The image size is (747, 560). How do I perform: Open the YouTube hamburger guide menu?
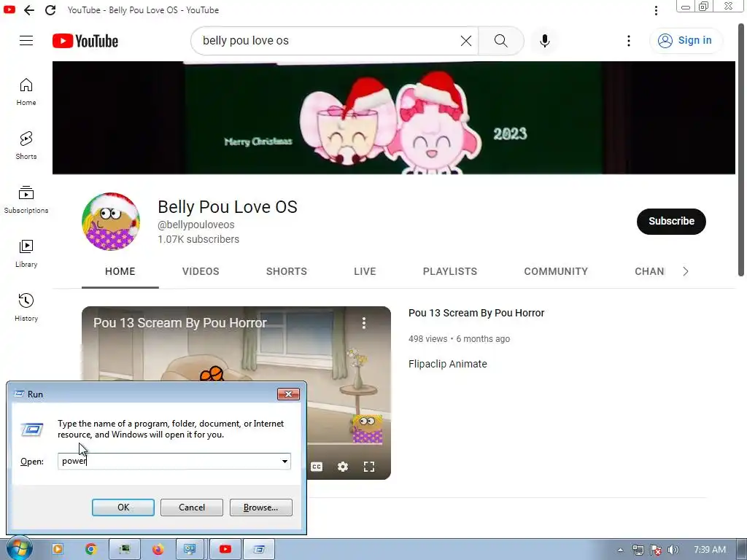26,41
